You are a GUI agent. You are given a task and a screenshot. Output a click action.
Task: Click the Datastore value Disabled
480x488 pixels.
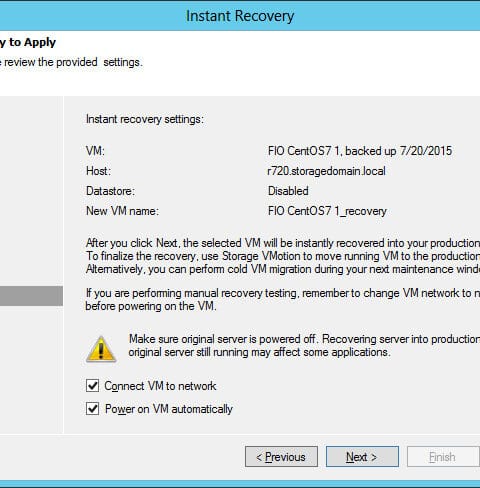click(x=288, y=191)
